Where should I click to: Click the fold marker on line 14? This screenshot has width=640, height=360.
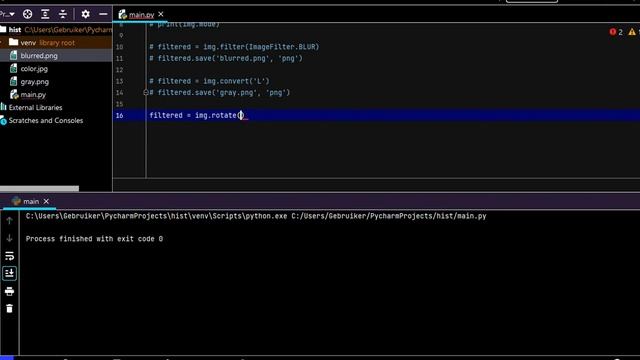[x=146, y=93]
